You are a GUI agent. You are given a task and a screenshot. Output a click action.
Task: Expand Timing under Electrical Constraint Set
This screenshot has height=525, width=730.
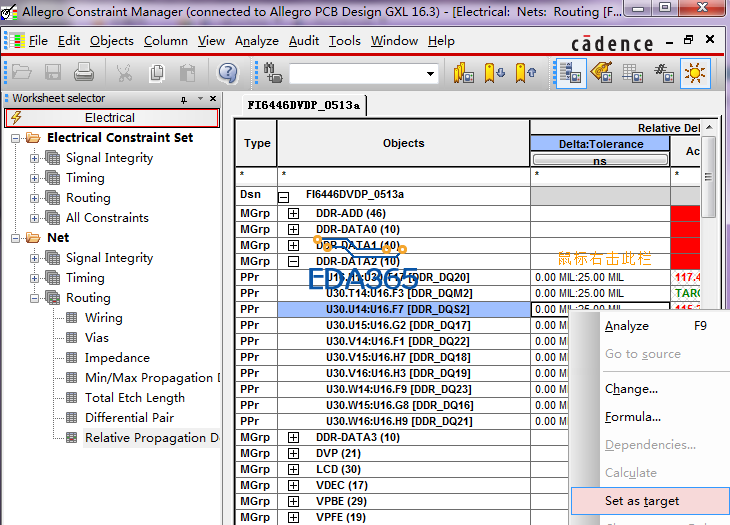[34, 178]
